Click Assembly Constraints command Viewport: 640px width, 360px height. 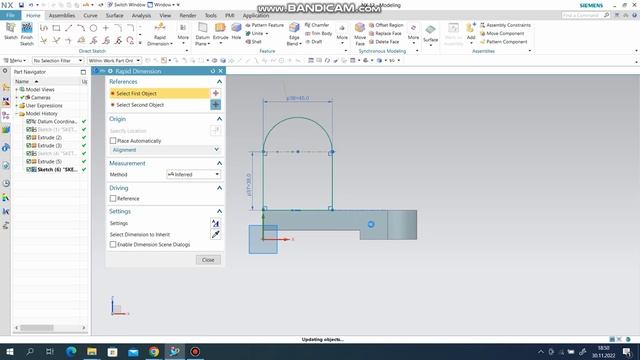[x=505, y=25]
